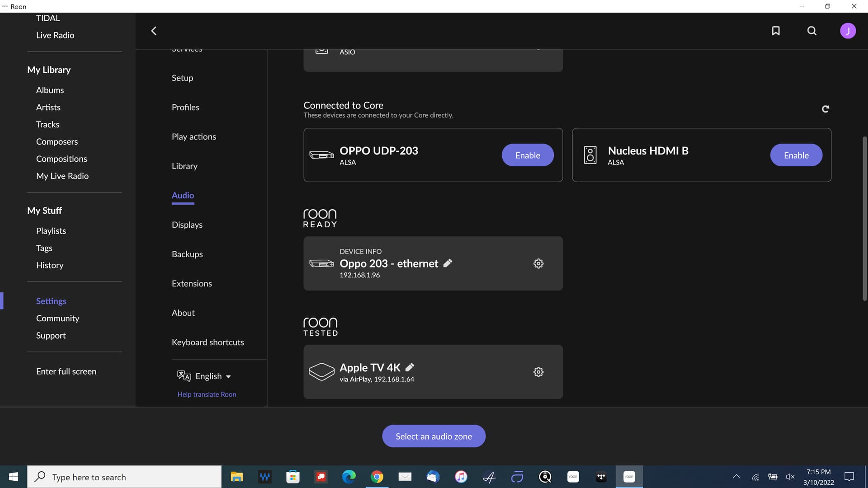The width and height of the screenshot is (868, 488).
Task: Show hidden icons in the system tray
Action: tap(736, 476)
